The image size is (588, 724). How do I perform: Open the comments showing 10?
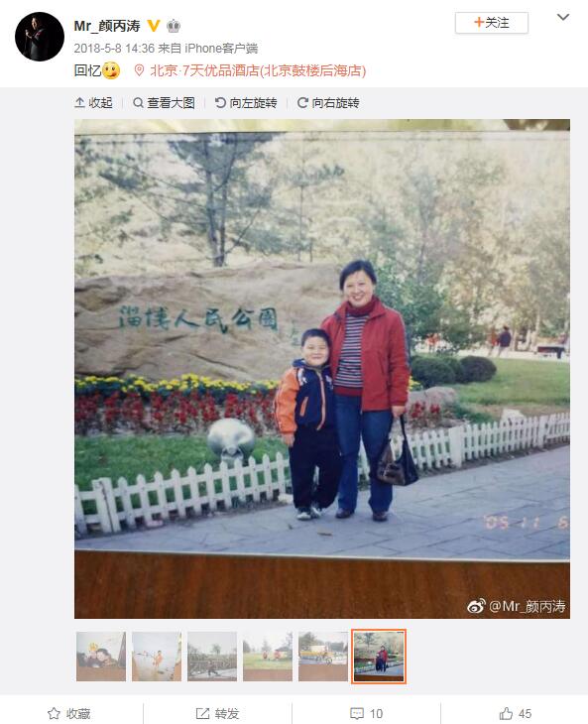point(367,713)
